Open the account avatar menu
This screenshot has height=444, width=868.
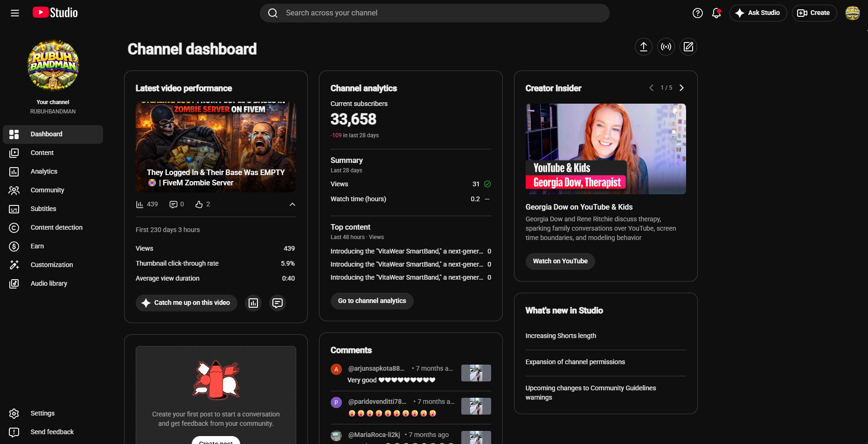pos(852,13)
